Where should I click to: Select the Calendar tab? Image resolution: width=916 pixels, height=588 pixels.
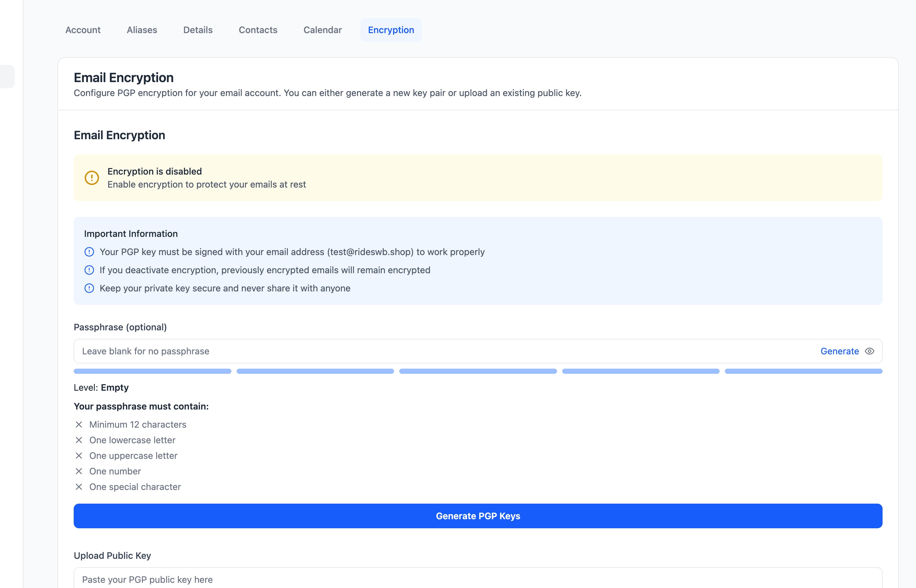322,30
